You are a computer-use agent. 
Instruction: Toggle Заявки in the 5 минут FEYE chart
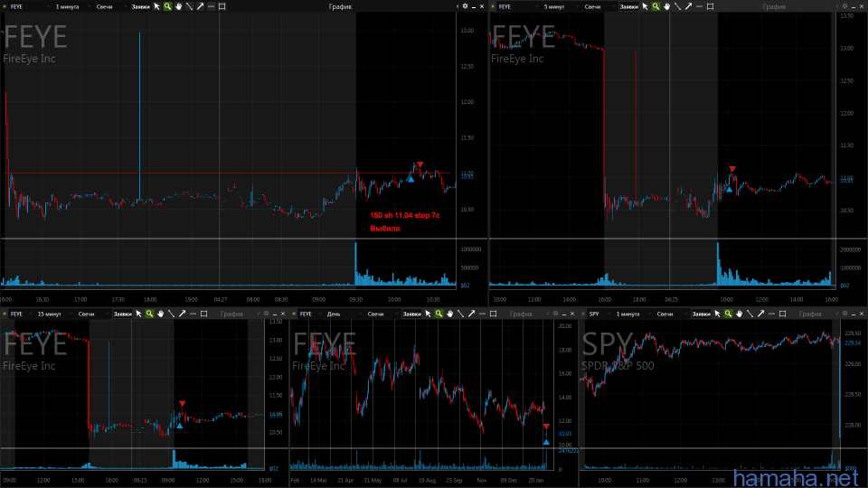[629, 6]
